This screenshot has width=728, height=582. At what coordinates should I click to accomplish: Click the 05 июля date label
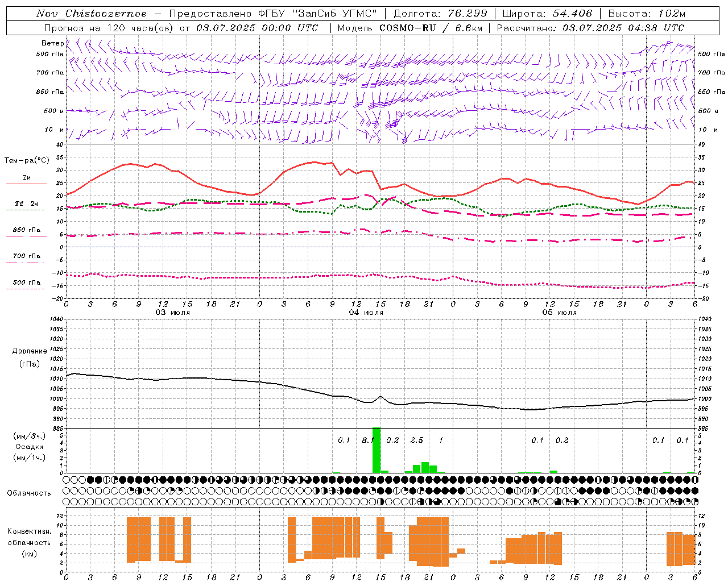click(x=559, y=313)
